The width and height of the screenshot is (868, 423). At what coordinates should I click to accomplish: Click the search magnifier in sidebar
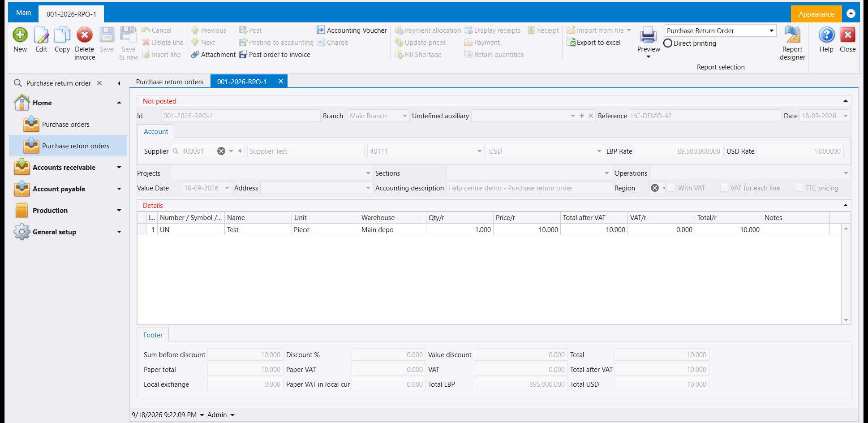tap(18, 83)
